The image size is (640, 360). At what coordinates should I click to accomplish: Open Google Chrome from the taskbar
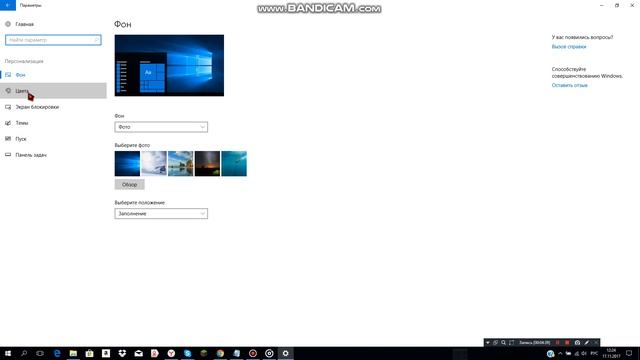(x=220, y=353)
